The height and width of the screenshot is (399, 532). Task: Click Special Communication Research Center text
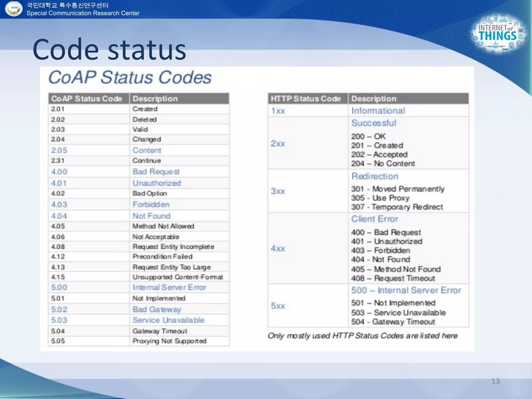pyautogui.click(x=83, y=13)
